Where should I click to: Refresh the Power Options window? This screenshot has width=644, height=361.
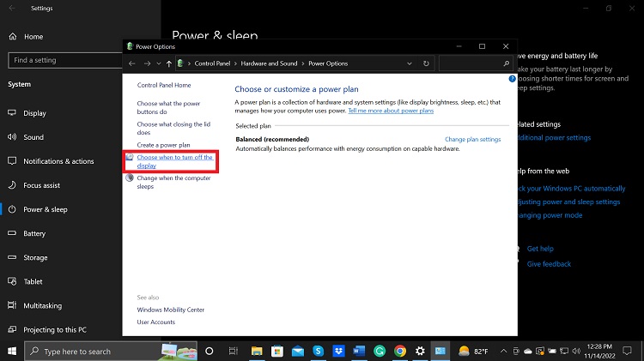coord(427,63)
